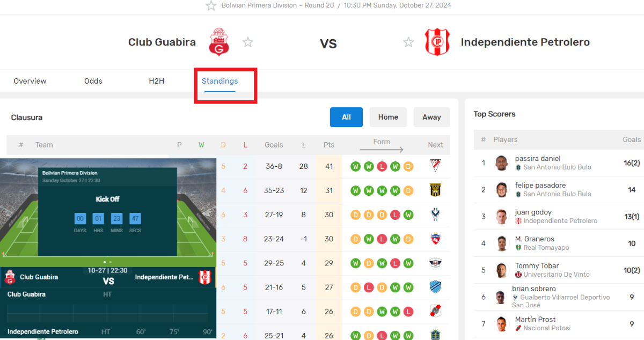Viewport: 644px width, 340px height.
Task: Click the red L form badge in the 36-8 row
Action: click(x=382, y=166)
